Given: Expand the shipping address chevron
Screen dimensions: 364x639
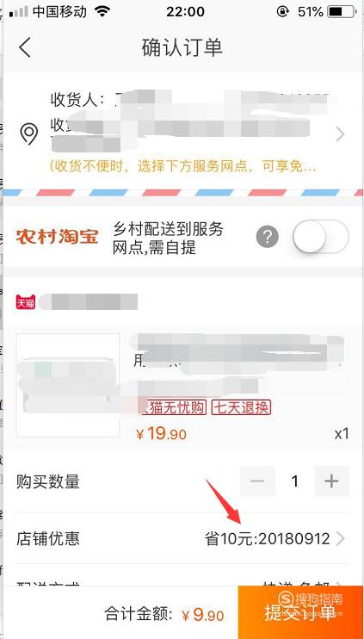Looking at the screenshot, I should [x=341, y=134].
